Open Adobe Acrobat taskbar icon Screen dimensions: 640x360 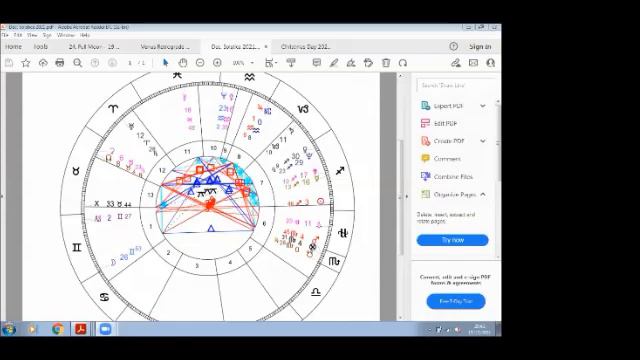[80, 329]
